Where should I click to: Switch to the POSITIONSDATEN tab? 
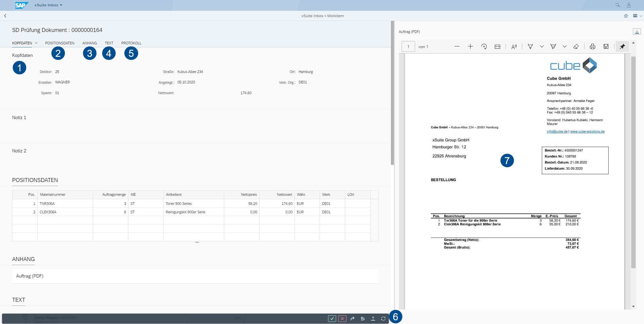click(59, 43)
